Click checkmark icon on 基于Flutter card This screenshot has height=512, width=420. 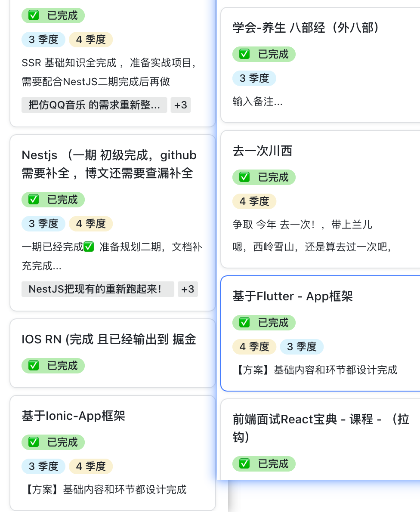coord(244,323)
